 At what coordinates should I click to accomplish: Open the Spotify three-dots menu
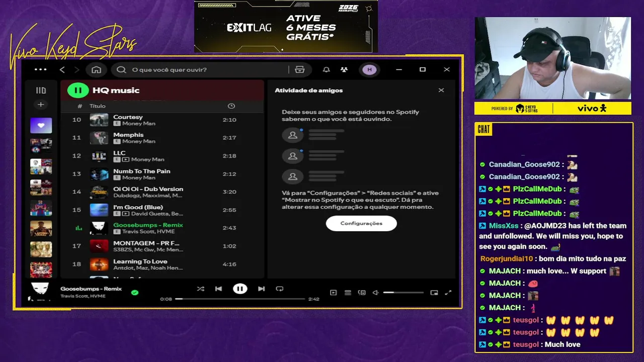[40, 69]
